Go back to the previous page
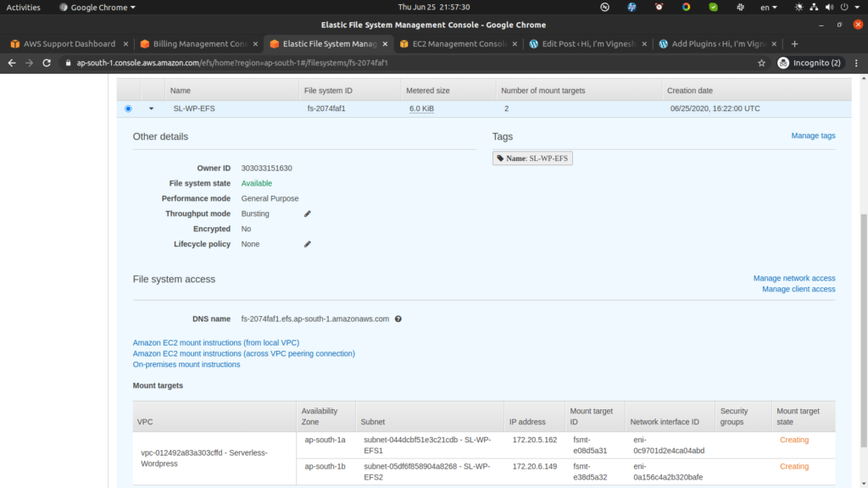This screenshot has width=868, height=488. pos(12,63)
